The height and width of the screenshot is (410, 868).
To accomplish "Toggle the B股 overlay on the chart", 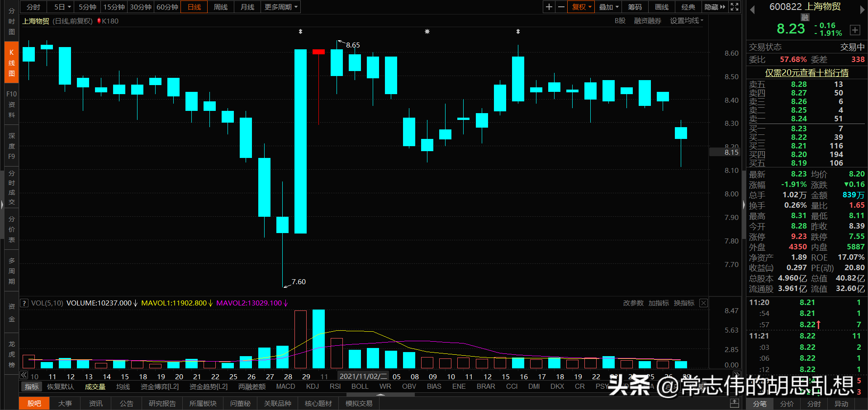I will pyautogui.click(x=619, y=21).
